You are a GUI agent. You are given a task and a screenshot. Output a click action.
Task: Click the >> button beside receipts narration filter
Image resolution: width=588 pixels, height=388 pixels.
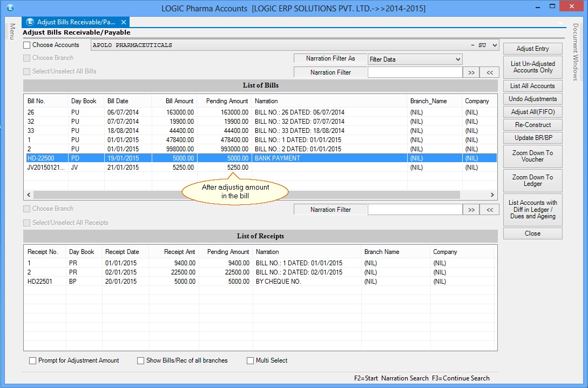pyautogui.click(x=471, y=210)
